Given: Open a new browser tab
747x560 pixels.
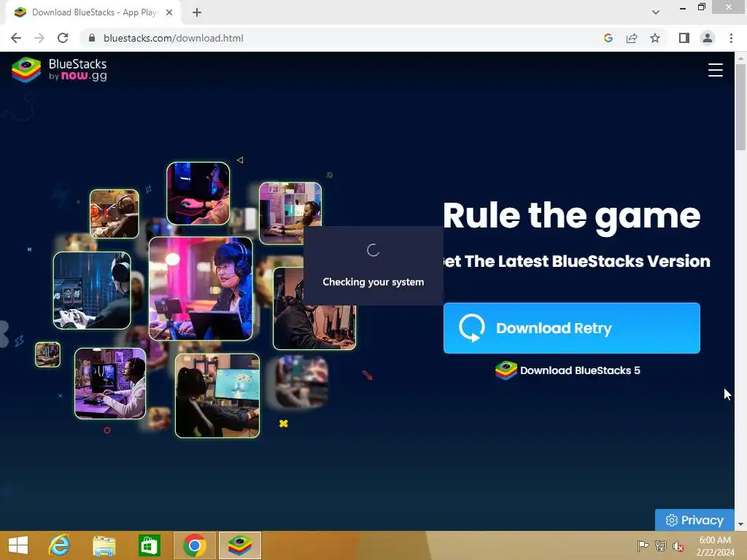Looking at the screenshot, I should coord(197,12).
